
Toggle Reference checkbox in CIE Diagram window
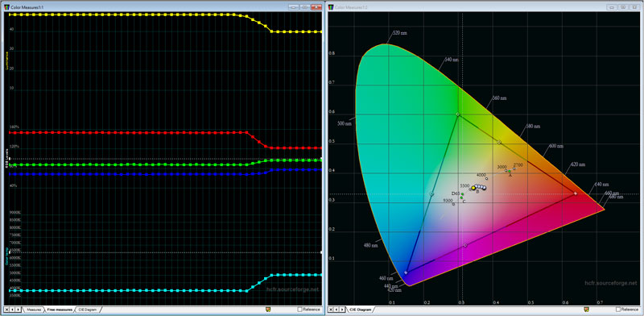[x=618, y=309]
